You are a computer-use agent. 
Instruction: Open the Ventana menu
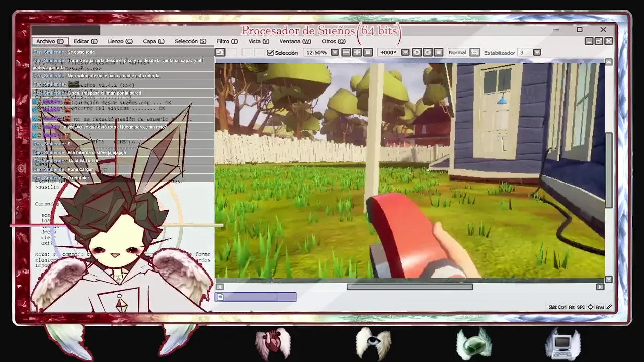point(295,41)
